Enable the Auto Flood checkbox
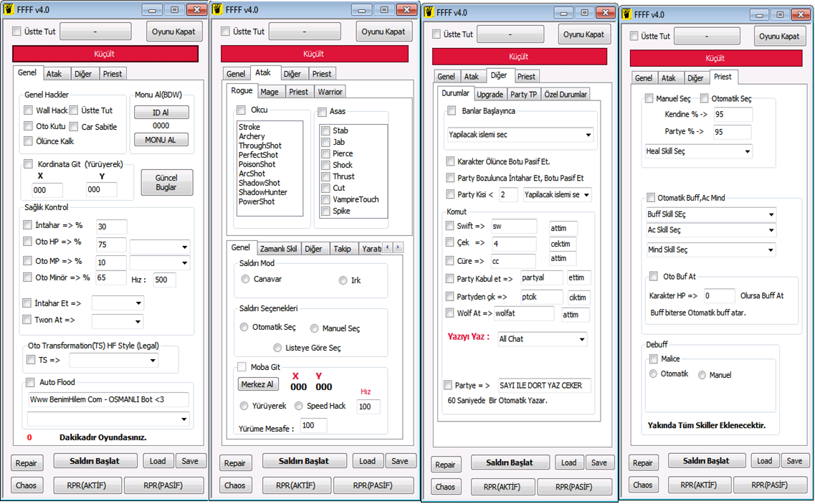This screenshot has height=504, width=815. tap(31, 382)
